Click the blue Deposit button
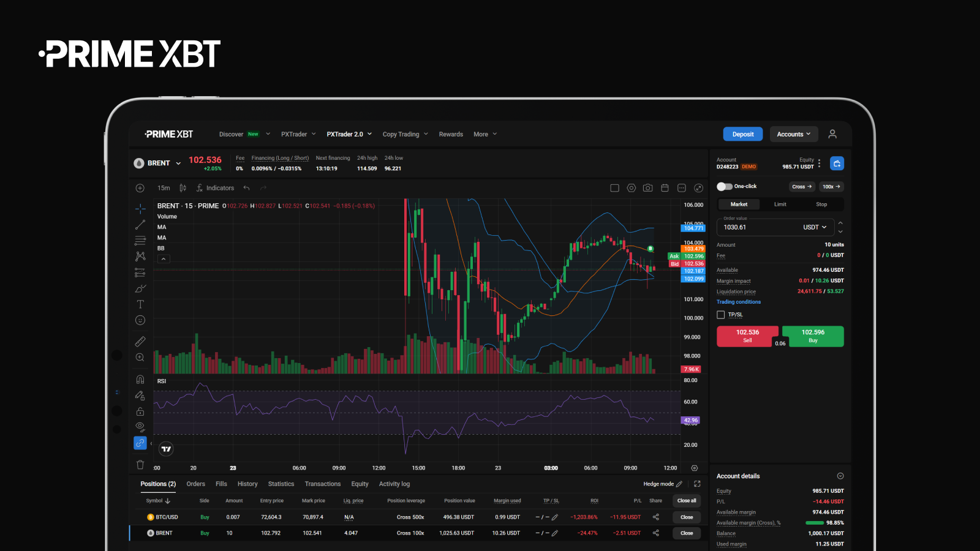Viewport: 980px width, 551px height. click(743, 134)
